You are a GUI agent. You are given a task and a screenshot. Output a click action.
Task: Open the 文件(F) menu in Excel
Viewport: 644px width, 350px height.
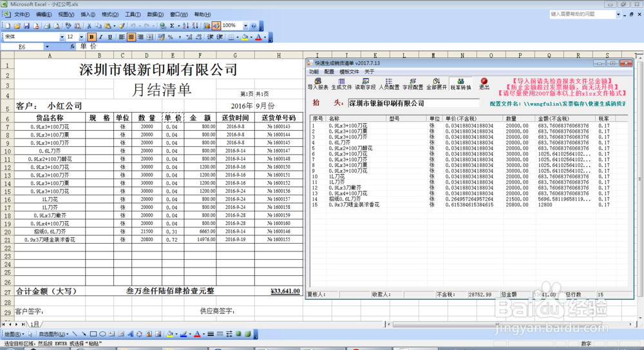tap(22, 14)
